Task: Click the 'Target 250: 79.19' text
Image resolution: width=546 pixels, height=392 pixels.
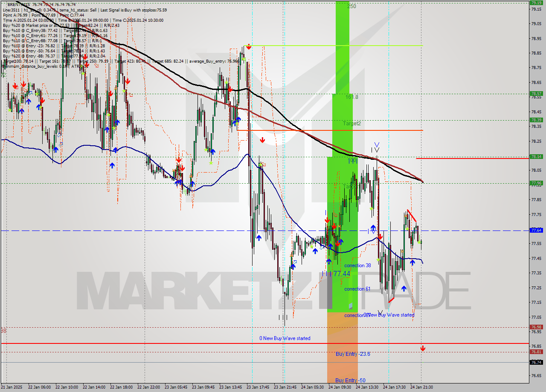Action: (x=92, y=61)
